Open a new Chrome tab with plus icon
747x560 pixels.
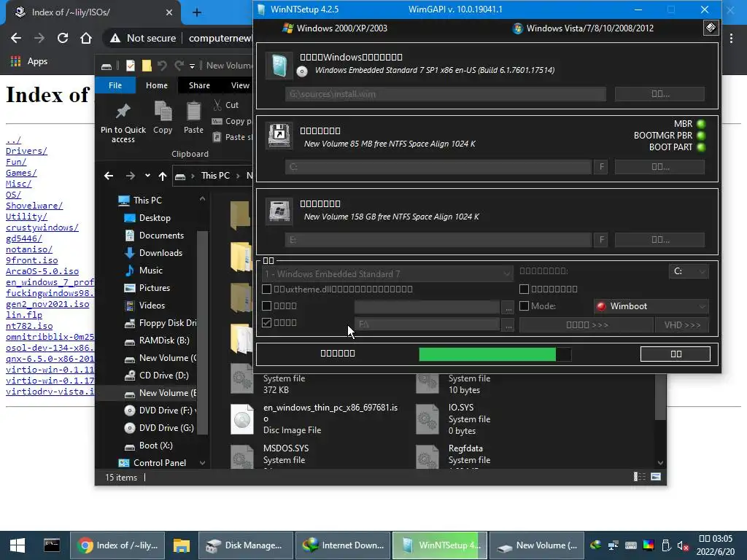[x=197, y=12]
